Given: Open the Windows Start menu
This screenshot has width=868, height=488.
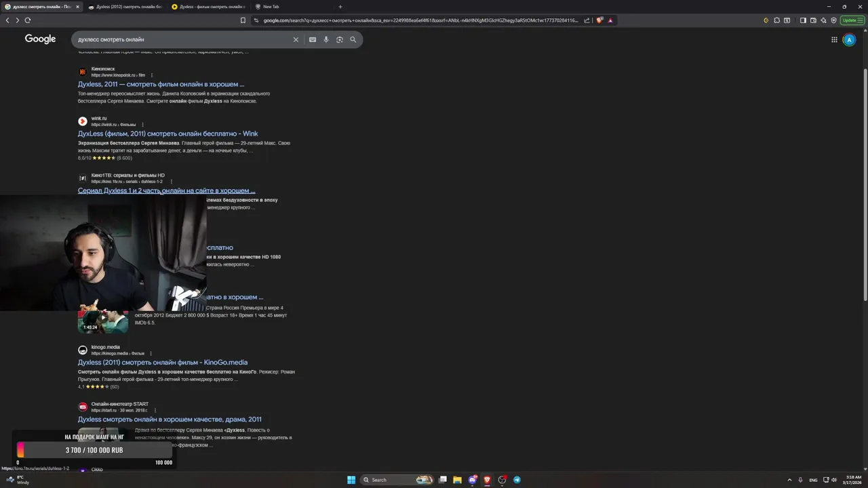Looking at the screenshot, I should point(351,480).
